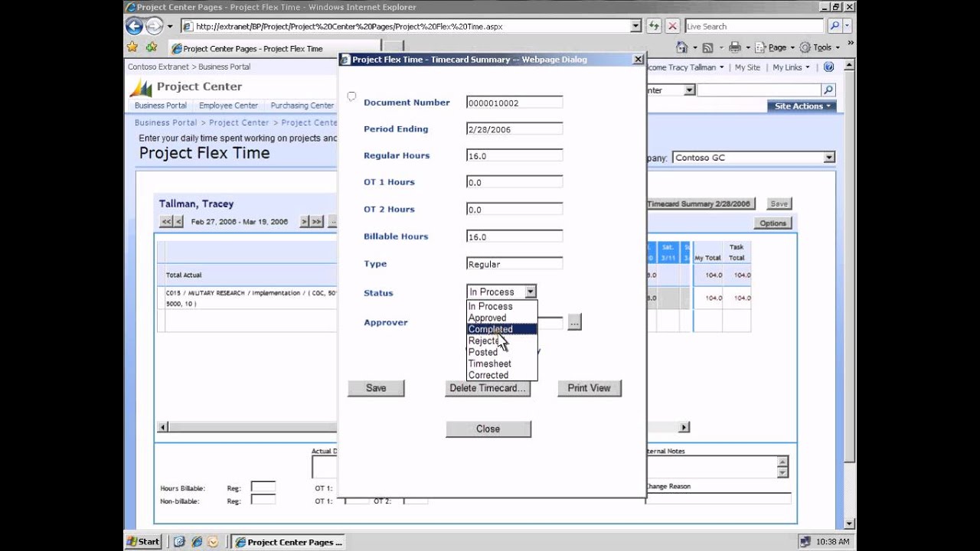Click the blue Help question mark icon
The width and height of the screenshot is (980, 551).
[828, 67]
